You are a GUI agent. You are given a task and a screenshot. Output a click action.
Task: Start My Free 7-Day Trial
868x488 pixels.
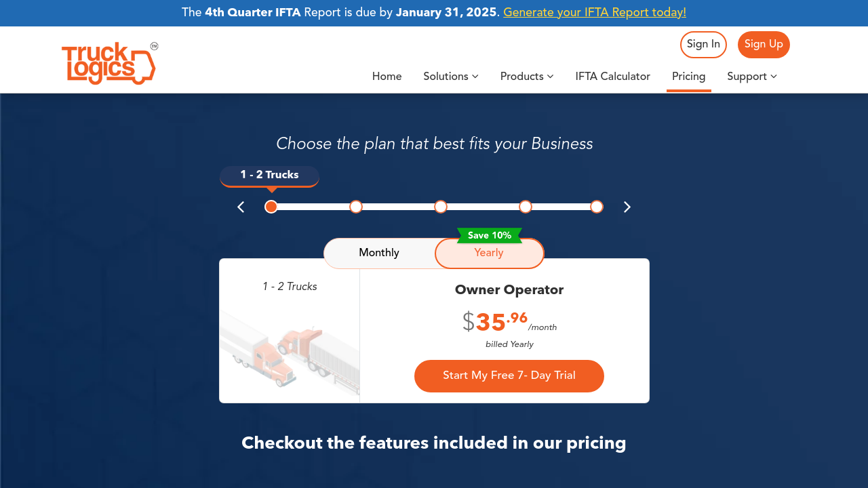pyautogui.click(x=509, y=376)
